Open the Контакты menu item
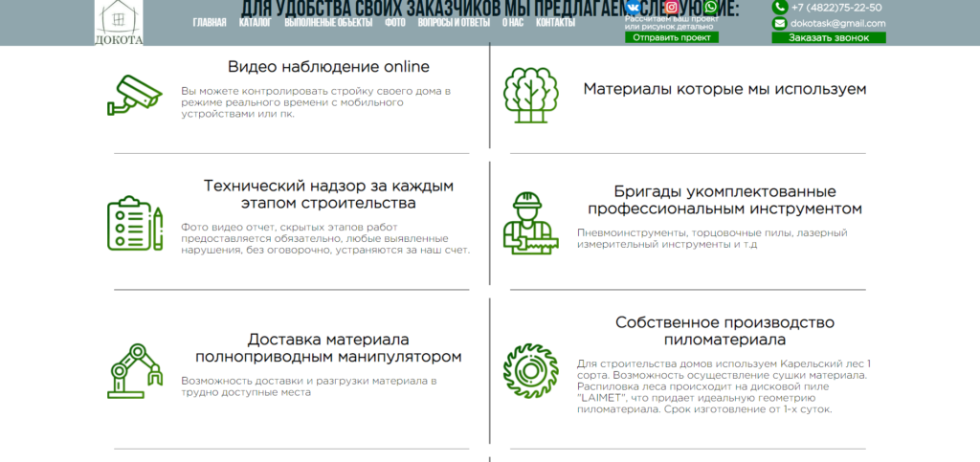 555,22
